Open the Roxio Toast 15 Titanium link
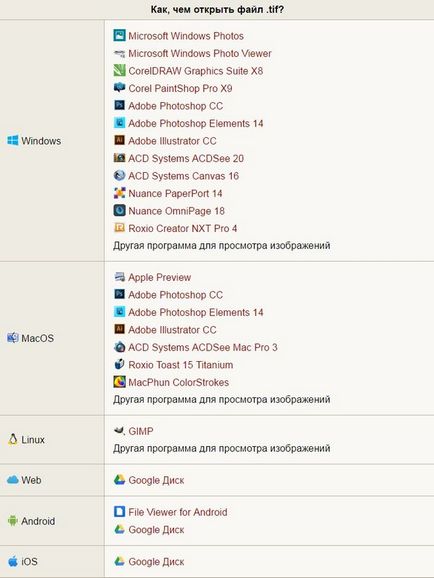This screenshot has width=434, height=578. coord(181,365)
